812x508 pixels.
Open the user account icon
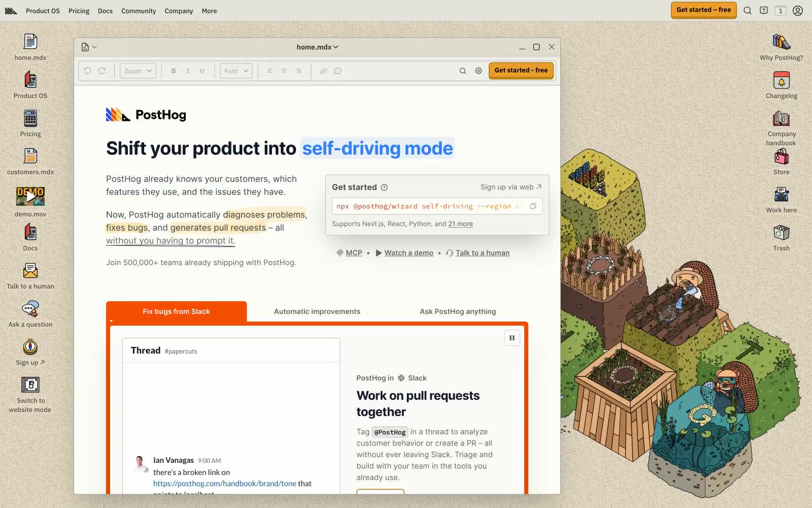[x=798, y=11]
